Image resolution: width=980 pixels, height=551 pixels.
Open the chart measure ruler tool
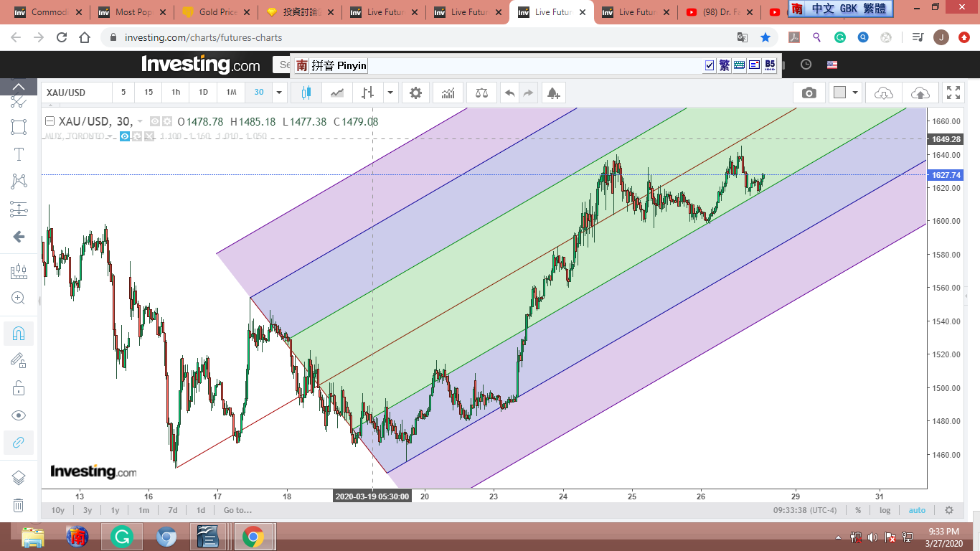point(19,271)
